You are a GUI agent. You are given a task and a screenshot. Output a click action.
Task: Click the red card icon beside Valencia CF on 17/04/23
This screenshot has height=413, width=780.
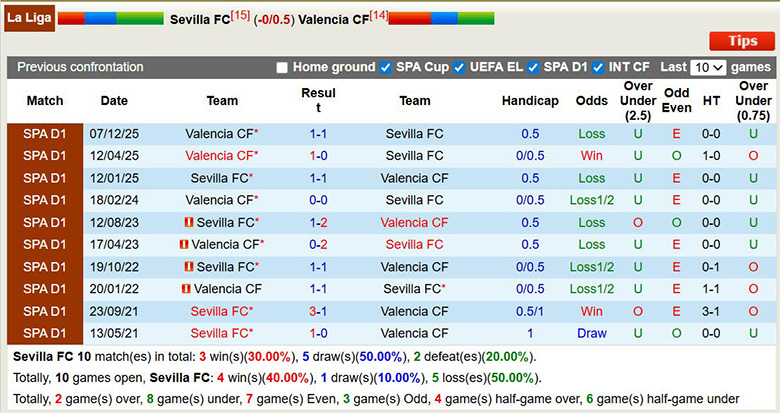point(184,245)
